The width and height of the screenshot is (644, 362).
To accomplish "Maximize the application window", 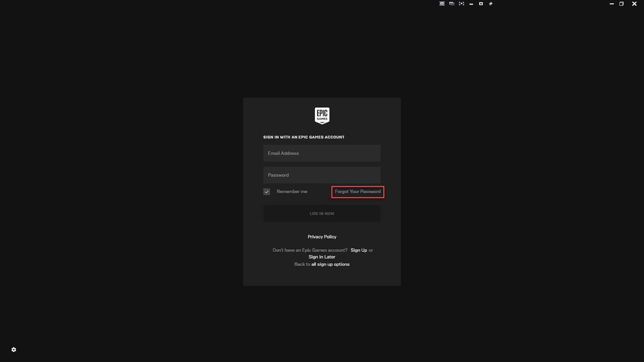I will (x=621, y=3).
